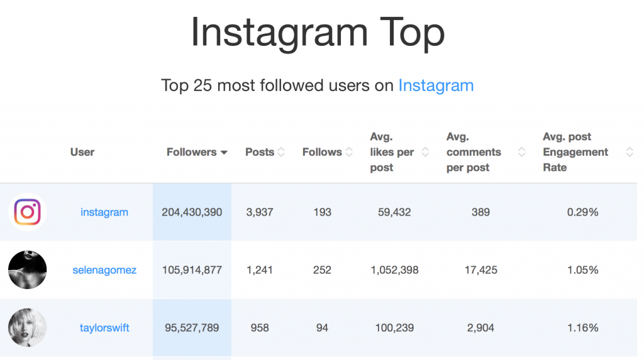The width and height of the screenshot is (644, 360).
Task: Click the Avg. post Engagement Rate header
Action: coord(575,152)
